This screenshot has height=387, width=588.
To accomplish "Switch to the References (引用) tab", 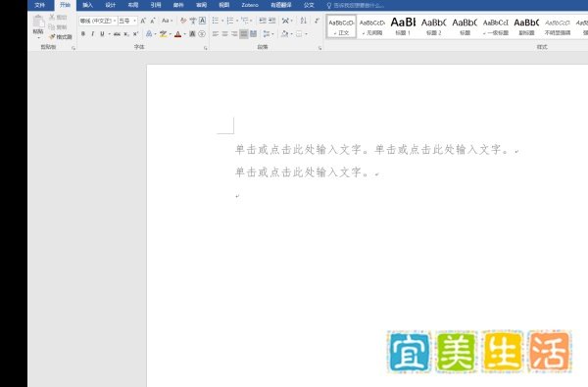I will tap(156, 5).
